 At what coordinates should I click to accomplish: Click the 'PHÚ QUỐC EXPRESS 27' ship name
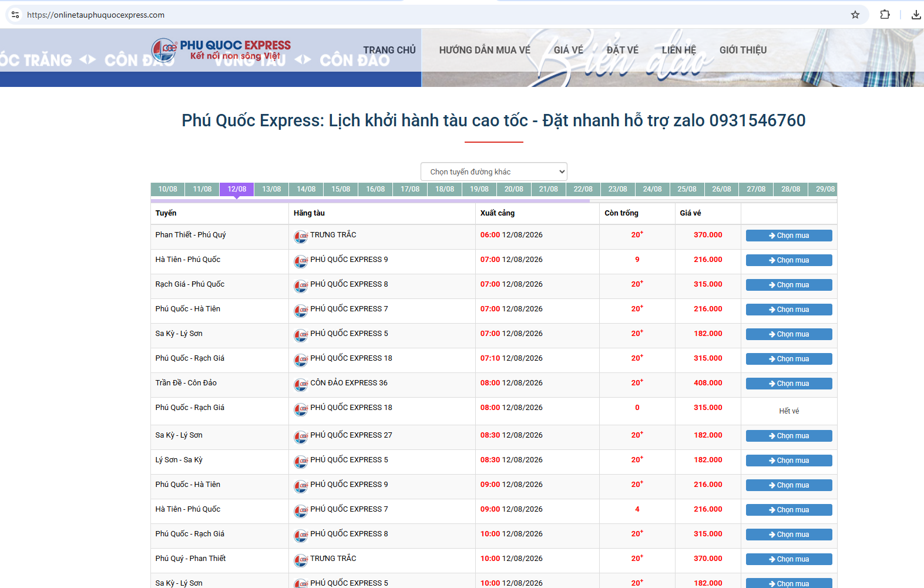(351, 435)
